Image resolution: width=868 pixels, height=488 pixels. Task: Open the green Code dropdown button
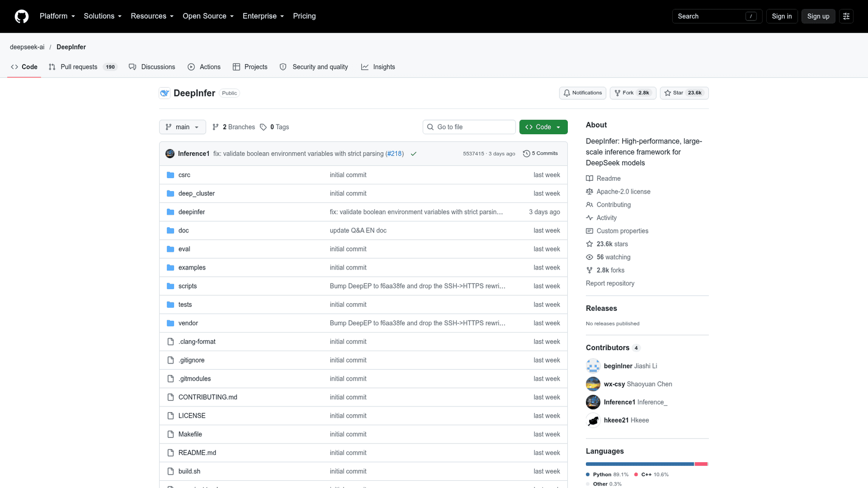[x=544, y=127]
